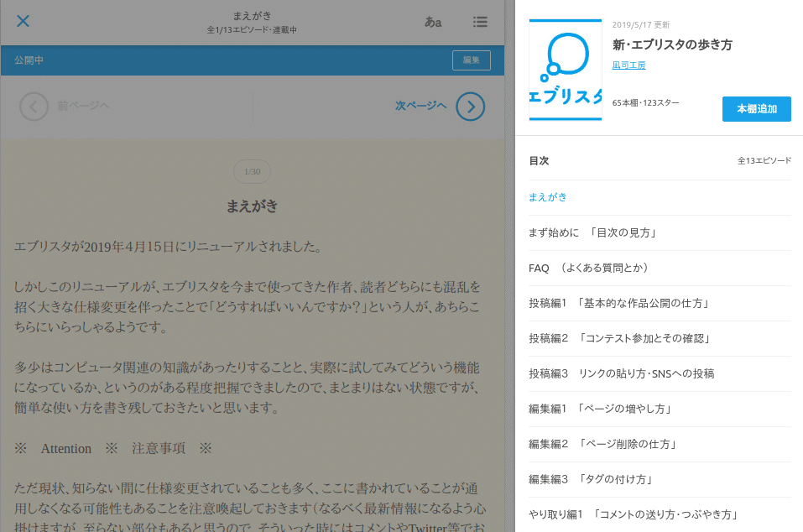
Task: Select まえがき in table of contents
Action: click(x=660, y=198)
